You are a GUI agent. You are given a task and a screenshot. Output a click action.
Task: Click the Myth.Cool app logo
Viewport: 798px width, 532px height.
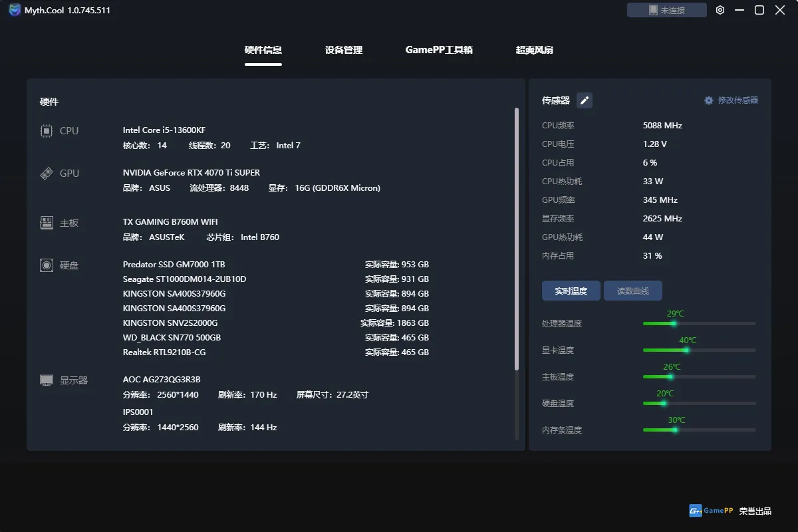click(x=15, y=10)
